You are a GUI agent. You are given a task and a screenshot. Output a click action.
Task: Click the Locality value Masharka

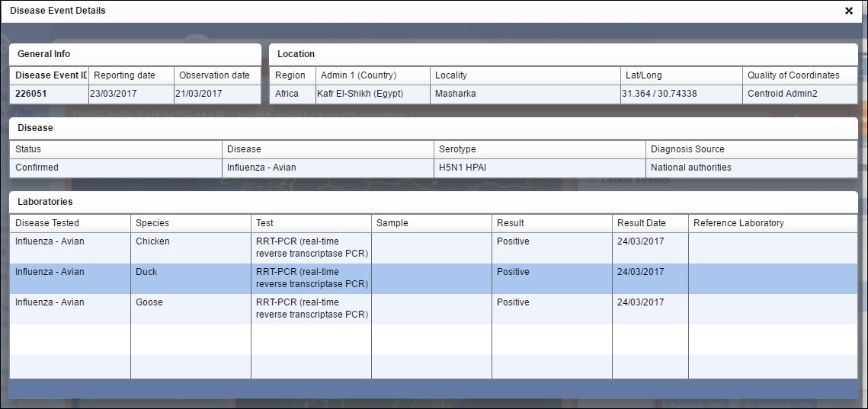pos(525,94)
